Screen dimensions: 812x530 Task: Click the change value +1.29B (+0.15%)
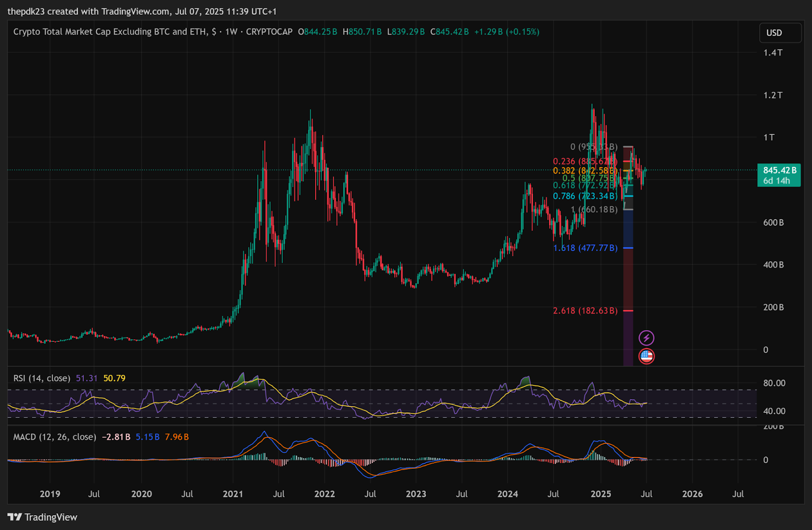506,31
